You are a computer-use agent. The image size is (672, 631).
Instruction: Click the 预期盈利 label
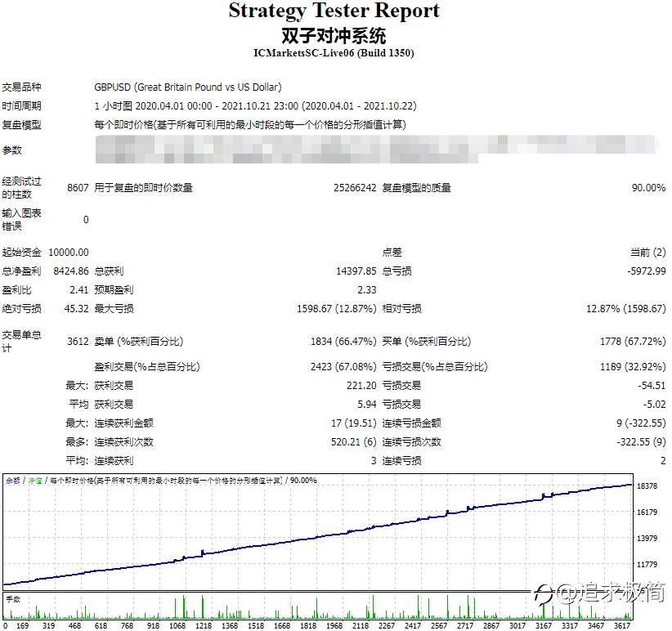pyautogui.click(x=114, y=289)
